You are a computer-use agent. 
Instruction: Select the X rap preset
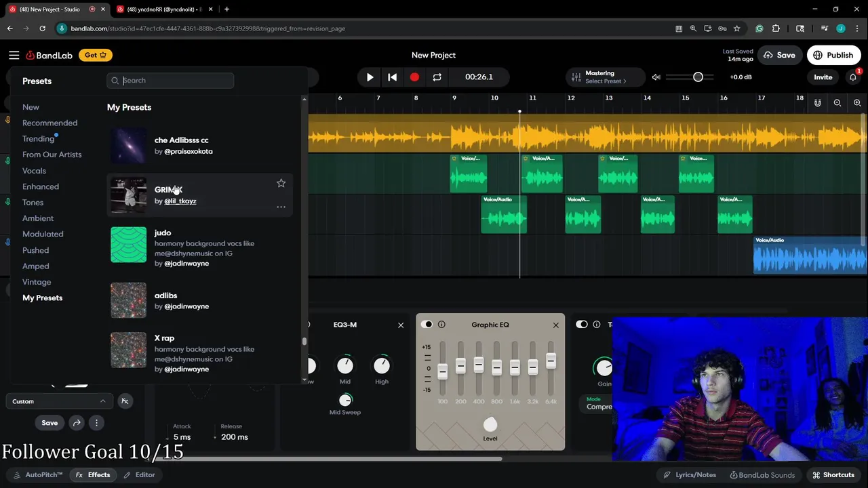200,352
